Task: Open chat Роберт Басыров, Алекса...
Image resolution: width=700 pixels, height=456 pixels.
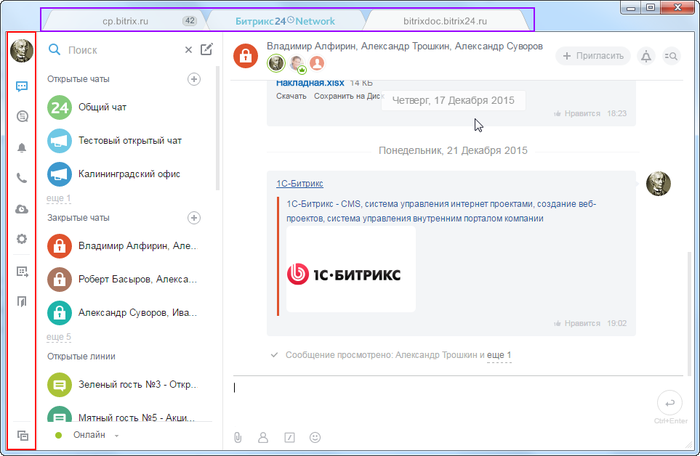Action: [124, 280]
